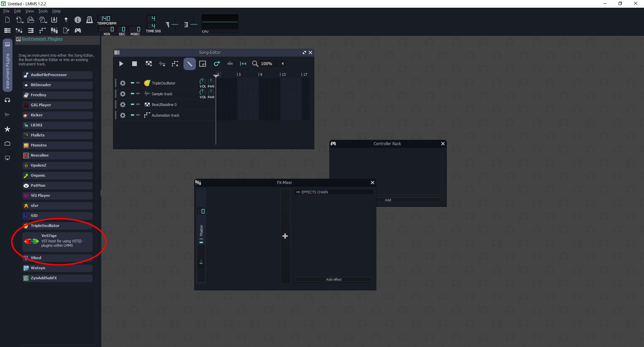Open the gear menu for the Automation track

(123, 115)
